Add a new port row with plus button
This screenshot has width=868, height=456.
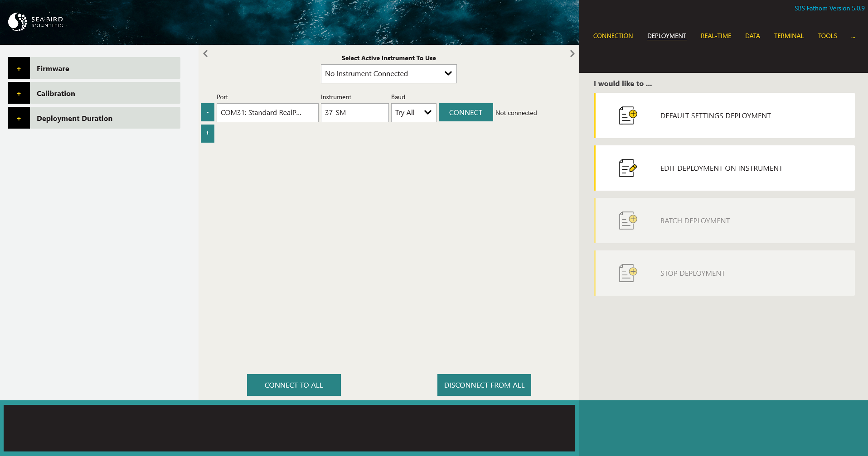pos(208,133)
